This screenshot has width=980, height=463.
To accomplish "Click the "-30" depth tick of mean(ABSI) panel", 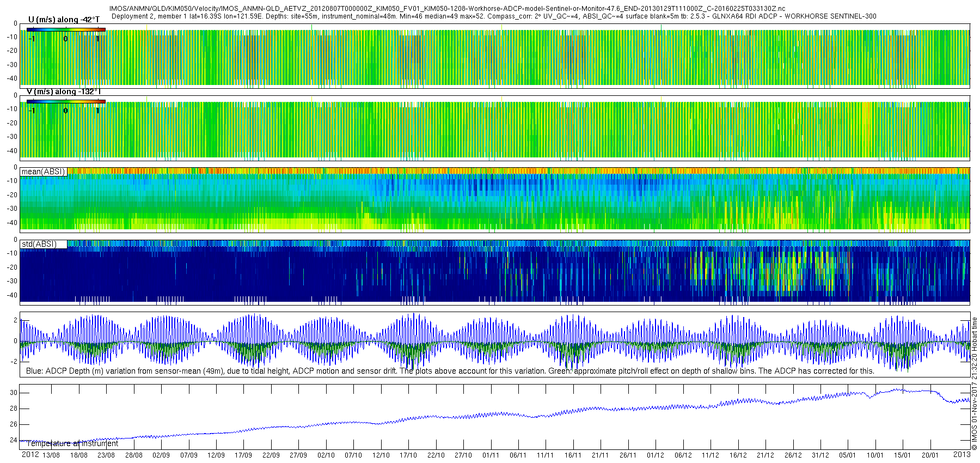I will (x=11, y=209).
